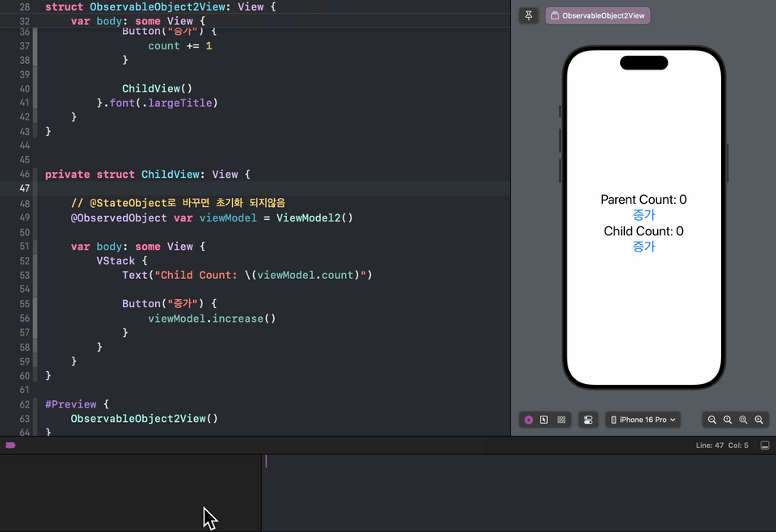Click line number 62 in gutter

click(x=25, y=404)
